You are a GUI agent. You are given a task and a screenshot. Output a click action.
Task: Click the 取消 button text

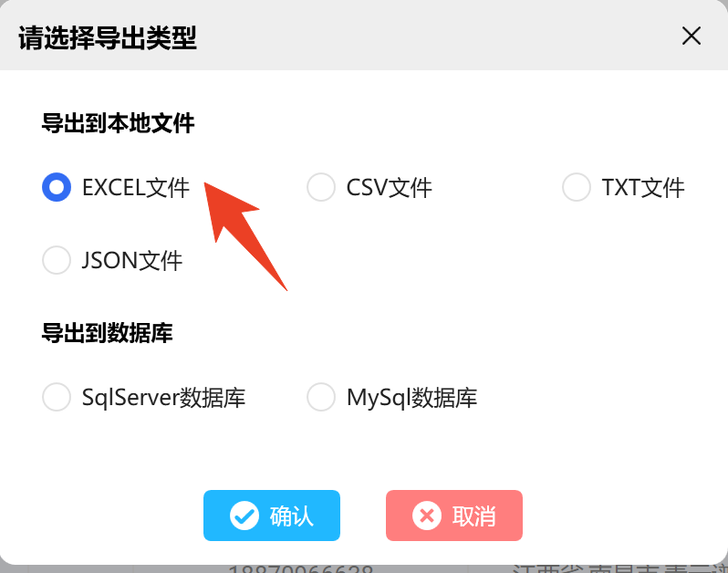point(474,516)
